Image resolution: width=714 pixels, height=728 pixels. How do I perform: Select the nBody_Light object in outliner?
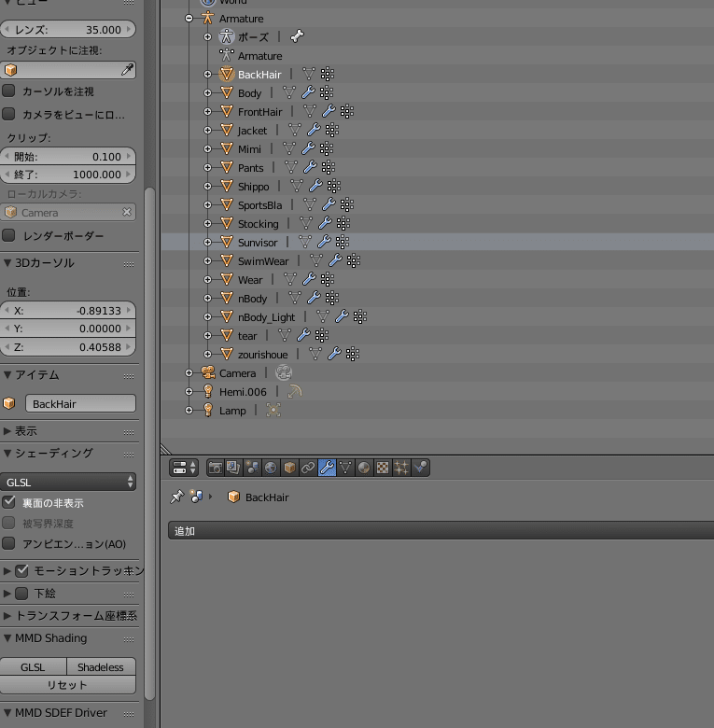click(x=266, y=317)
